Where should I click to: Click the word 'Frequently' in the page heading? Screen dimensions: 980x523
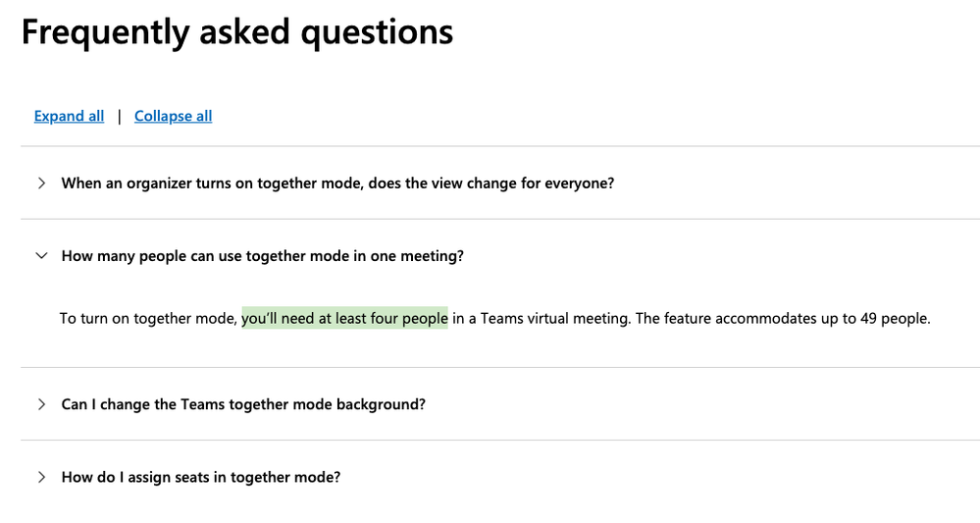[x=105, y=32]
